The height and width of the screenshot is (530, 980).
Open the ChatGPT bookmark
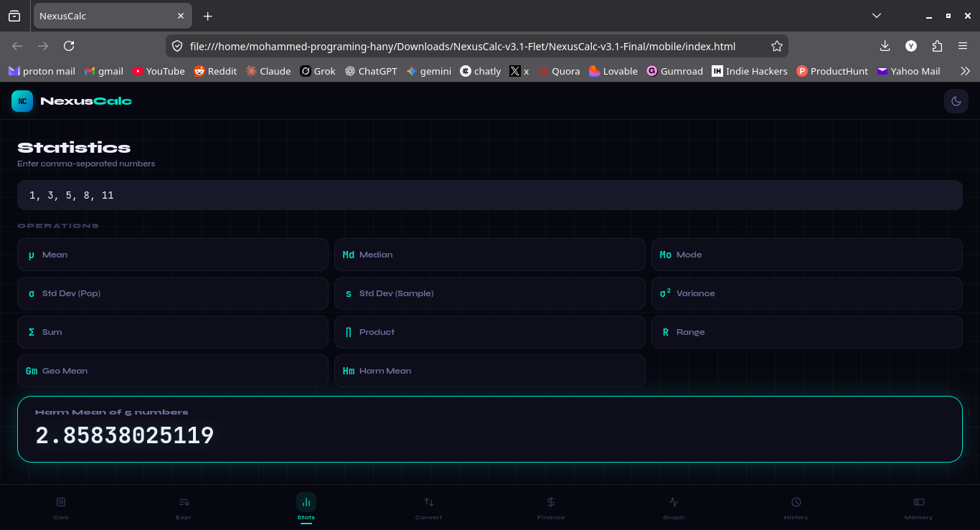click(x=371, y=71)
